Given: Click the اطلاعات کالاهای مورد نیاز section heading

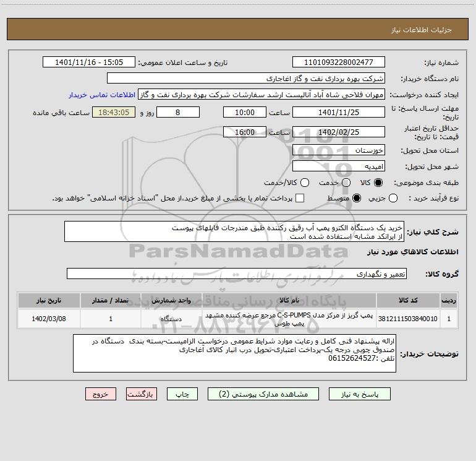Looking at the screenshot, I should [x=412, y=252].
